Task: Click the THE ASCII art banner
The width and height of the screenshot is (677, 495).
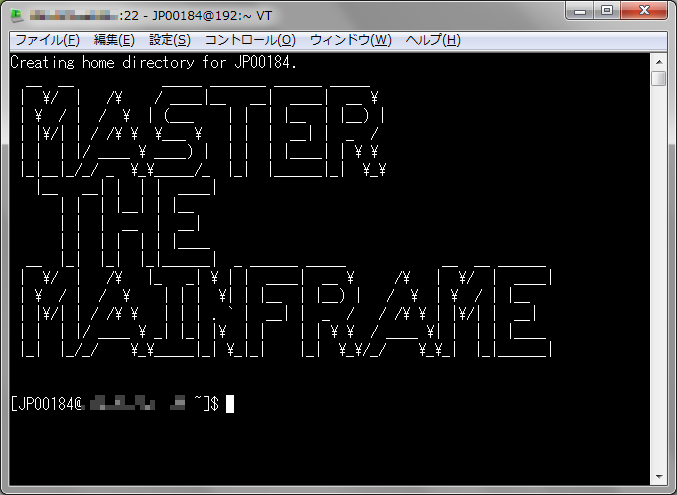Action: 126,222
